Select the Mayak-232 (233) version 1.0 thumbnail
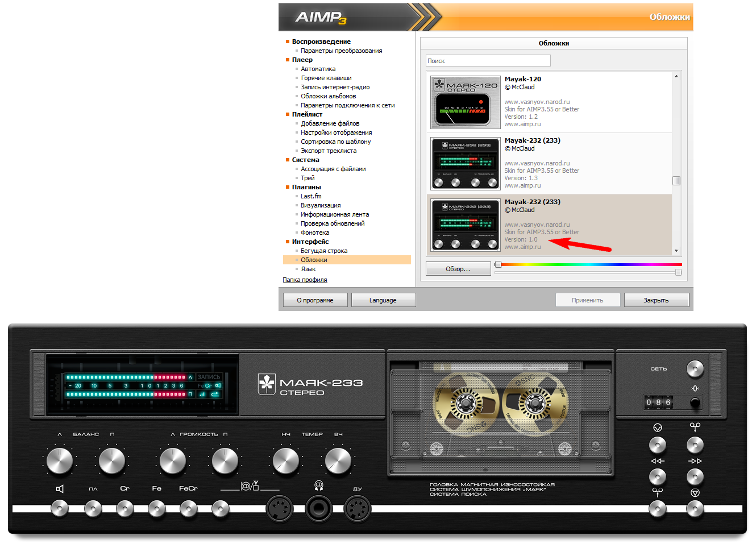Image resolution: width=756 pixels, height=548 pixels. tap(466, 225)
